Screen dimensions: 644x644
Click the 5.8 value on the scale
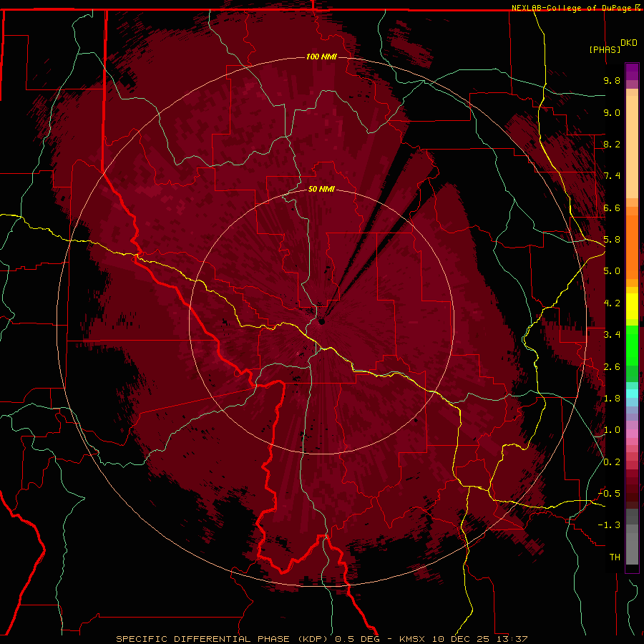(x=612, y=240)
